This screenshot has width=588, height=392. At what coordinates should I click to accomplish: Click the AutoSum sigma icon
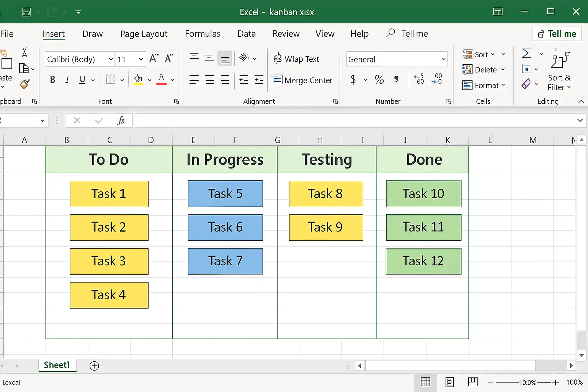(527, 53)
